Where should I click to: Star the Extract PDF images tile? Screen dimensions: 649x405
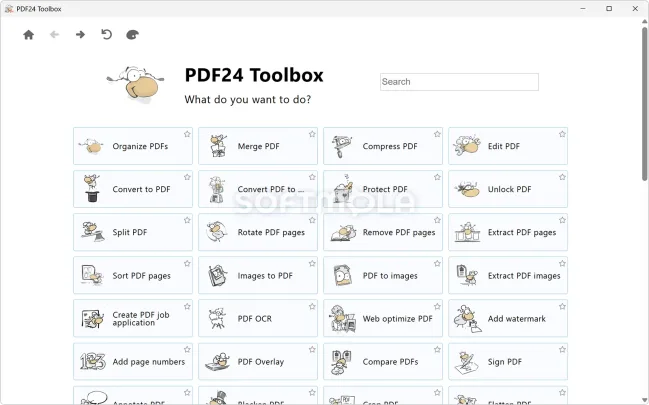(562, 263)
